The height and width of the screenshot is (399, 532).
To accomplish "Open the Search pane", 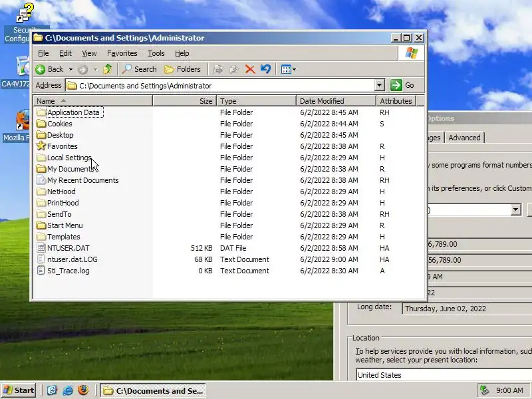I will click(x=139, y=69).
